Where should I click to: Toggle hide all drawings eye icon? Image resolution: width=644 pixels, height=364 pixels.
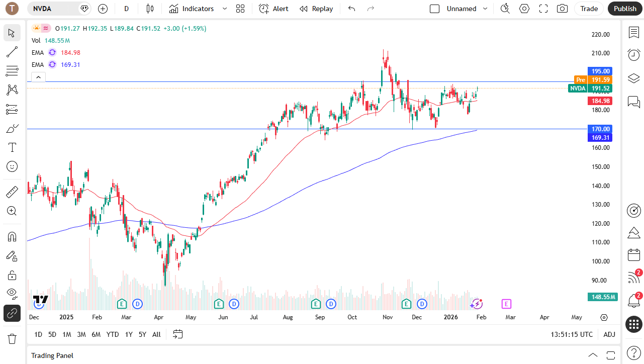click(12, 294)
